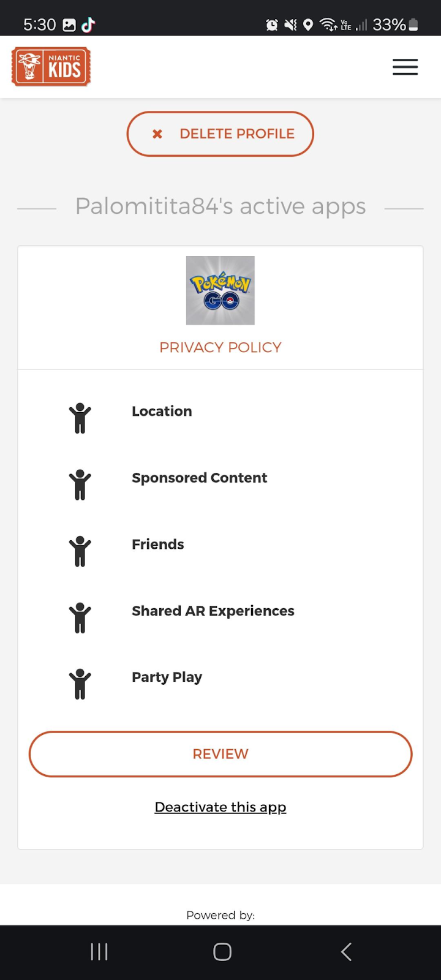This screenshot has height=980, width=441.
Task: Tap the Android home navigation button
Action: (x=222, y=951)
